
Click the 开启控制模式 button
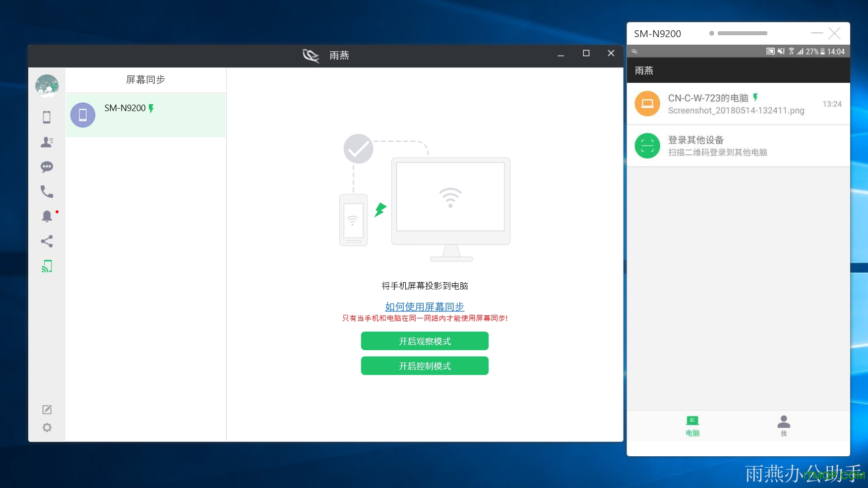click(425, 366)
